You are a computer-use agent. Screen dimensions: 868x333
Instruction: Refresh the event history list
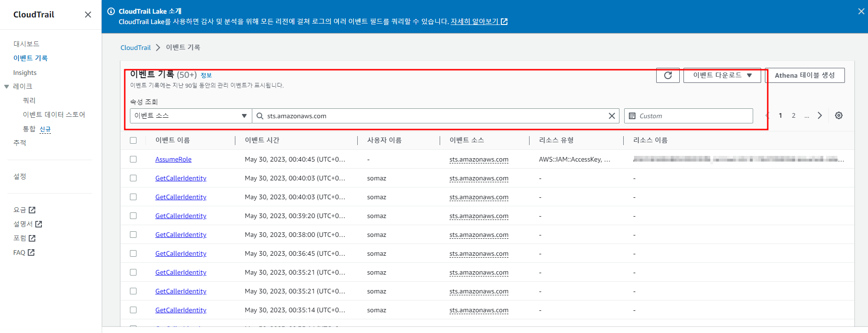667,75
